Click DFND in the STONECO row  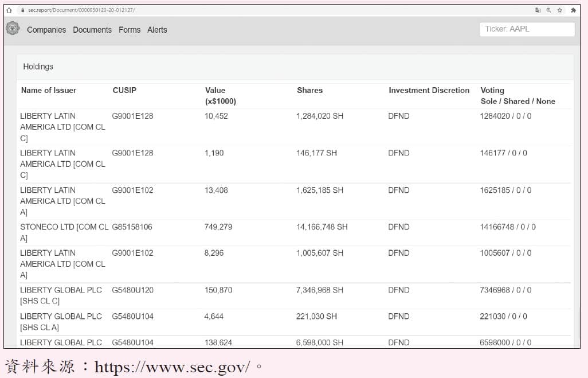[x=399, y=227]
